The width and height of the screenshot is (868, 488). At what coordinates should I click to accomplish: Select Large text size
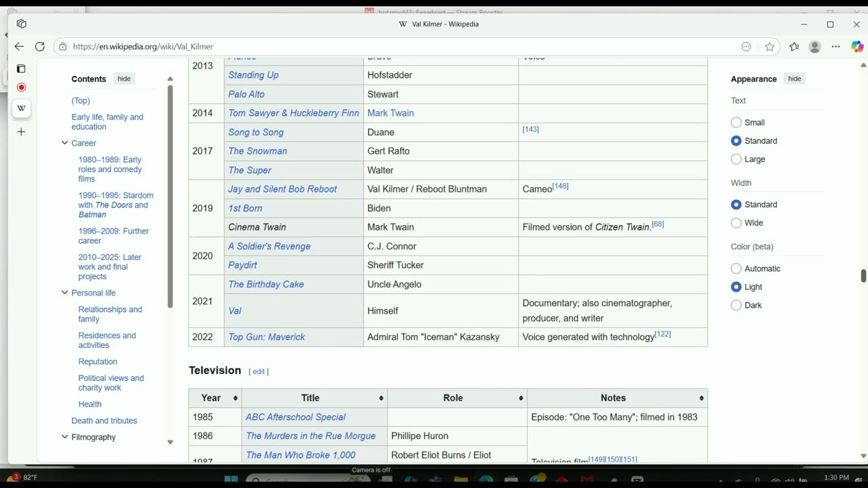736,159
